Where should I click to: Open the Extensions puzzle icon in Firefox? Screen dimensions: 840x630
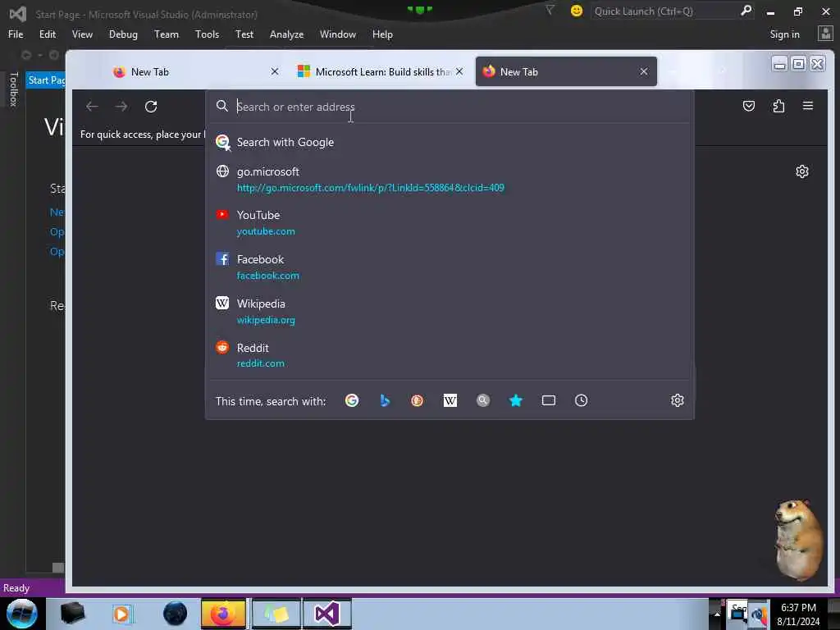[x=778, y=106]
